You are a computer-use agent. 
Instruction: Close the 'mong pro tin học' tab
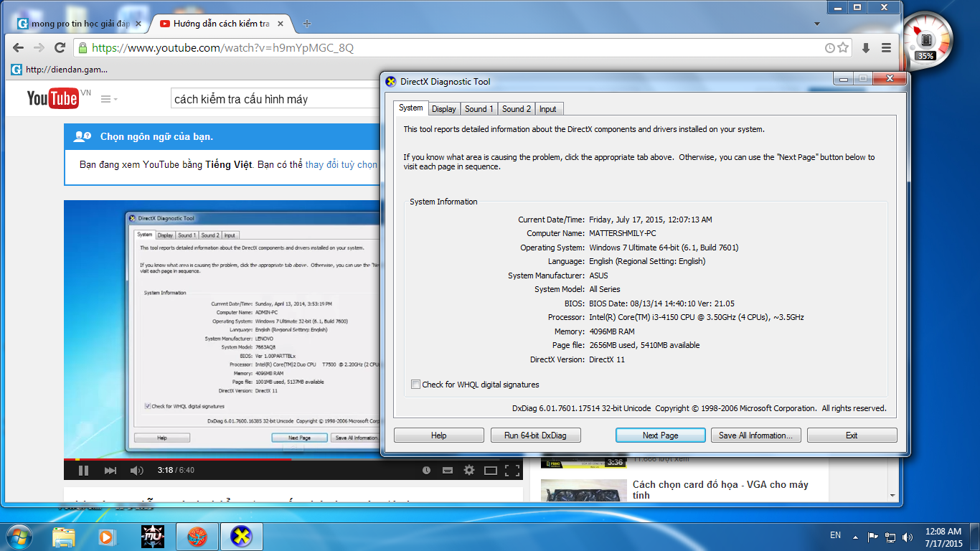139,24
